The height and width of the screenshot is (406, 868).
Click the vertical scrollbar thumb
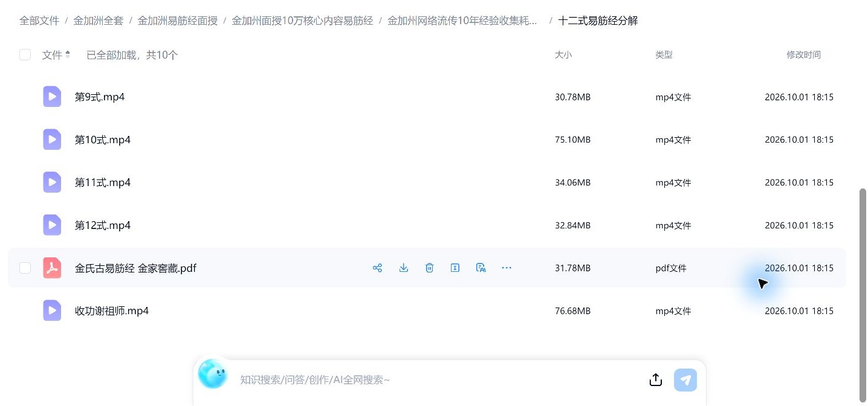pyautogui.click(x=863, y=295)
